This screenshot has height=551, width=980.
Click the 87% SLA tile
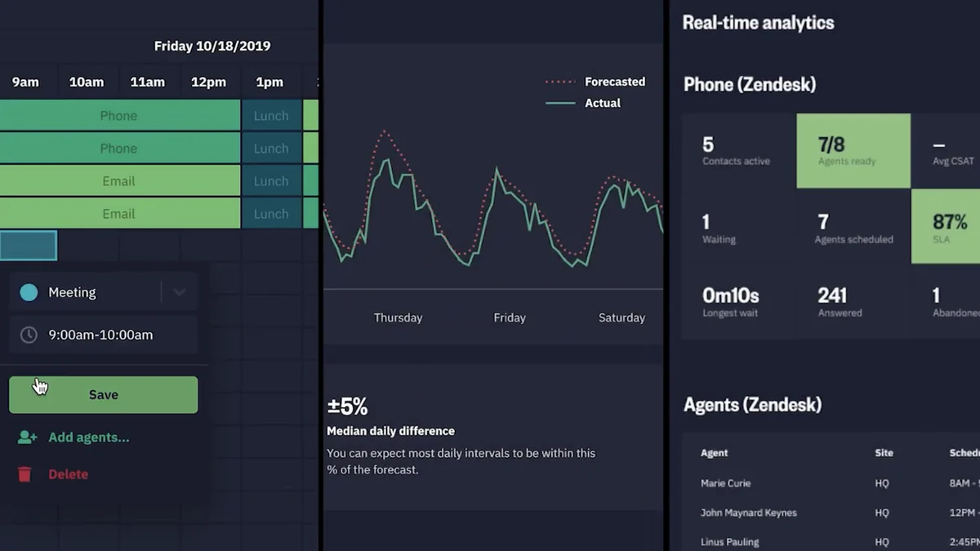(946, 226)
